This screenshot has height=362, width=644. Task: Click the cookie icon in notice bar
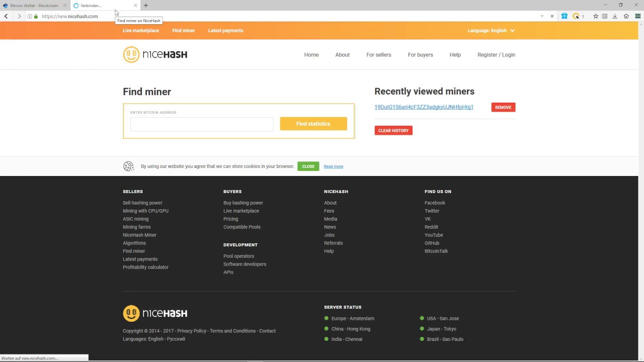pos(129,166)
